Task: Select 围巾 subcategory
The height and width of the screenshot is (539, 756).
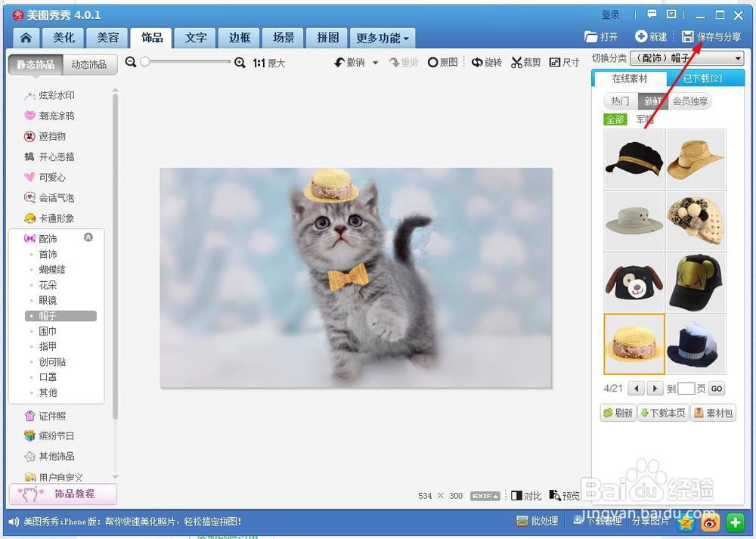Action: (x=48, y=331)
